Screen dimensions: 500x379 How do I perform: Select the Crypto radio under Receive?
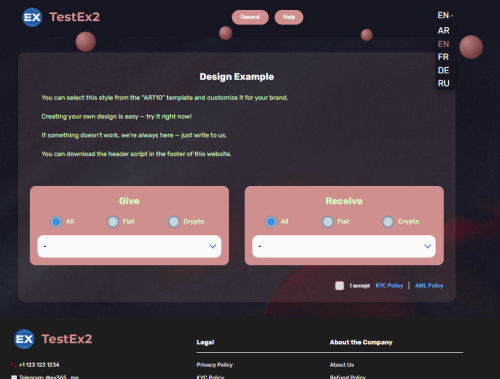click(388, 222)
